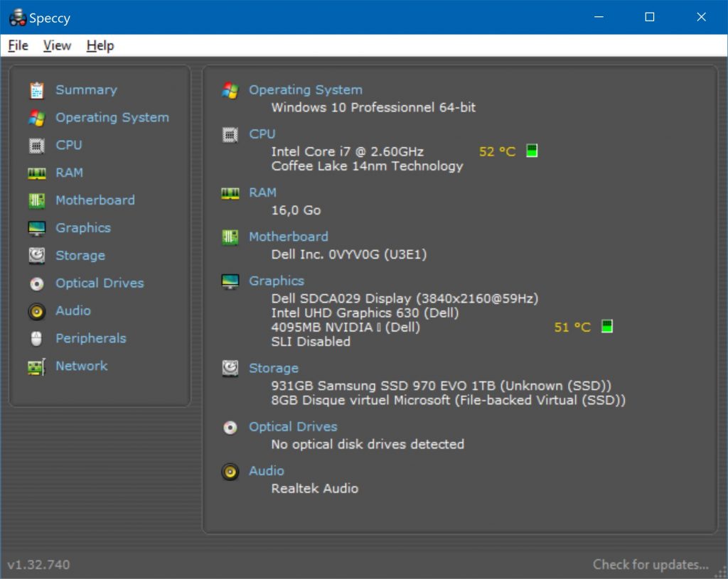
Task: Open Storage section from sidebar
Action: point(80,256)
